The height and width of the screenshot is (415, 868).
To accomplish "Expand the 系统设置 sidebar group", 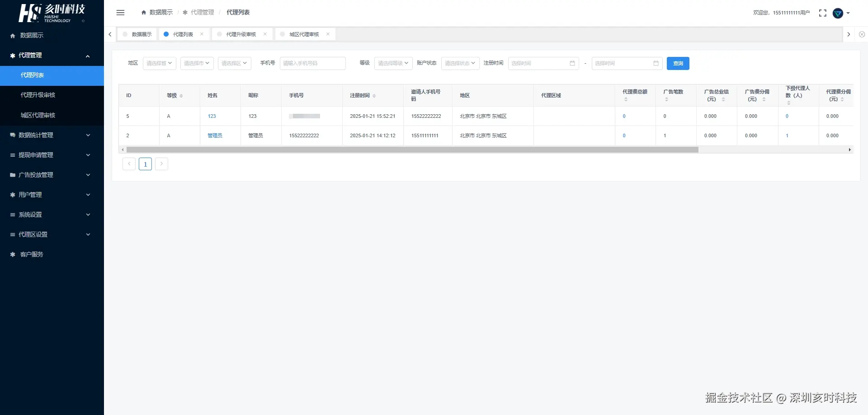I will [52, 214].
